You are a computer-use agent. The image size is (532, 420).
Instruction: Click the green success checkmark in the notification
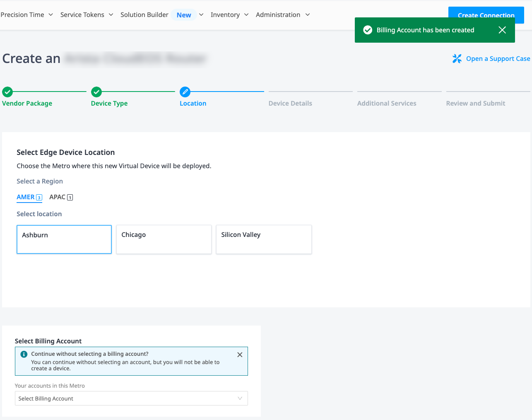coord(368,30)
